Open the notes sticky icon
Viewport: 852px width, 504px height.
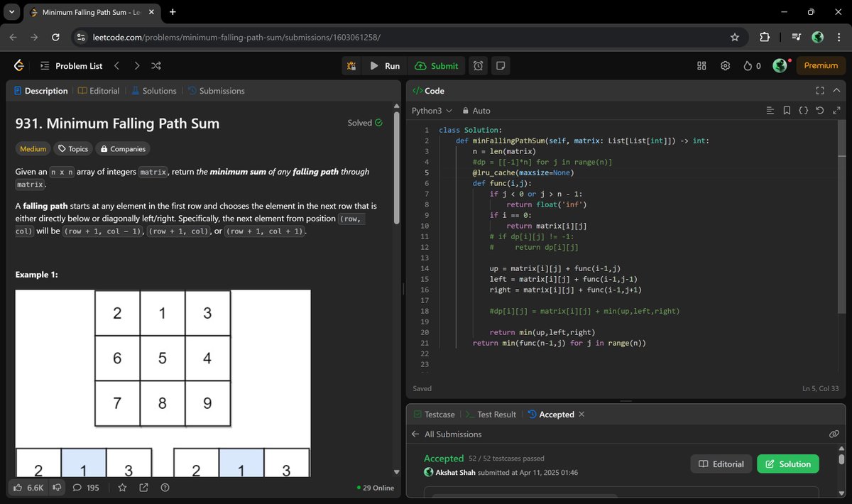(501, 66)
